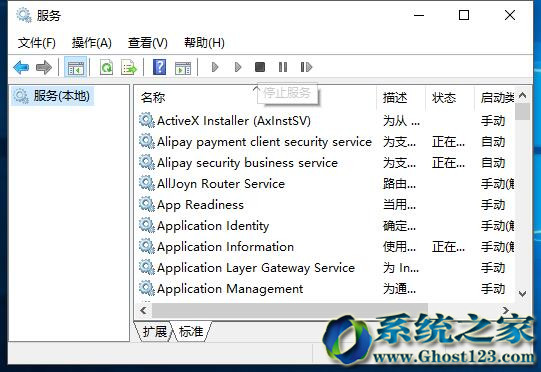Click gear icon of Application Management row

click(x=147, y=288)
